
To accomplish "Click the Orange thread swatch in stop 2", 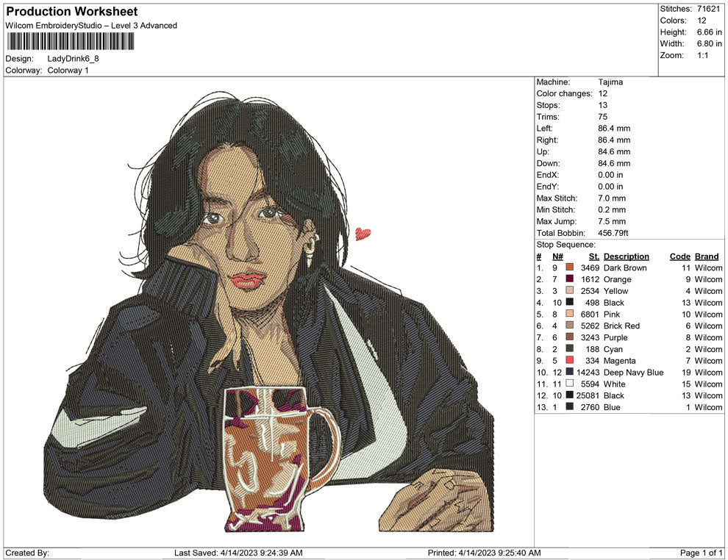I will 570,279.
